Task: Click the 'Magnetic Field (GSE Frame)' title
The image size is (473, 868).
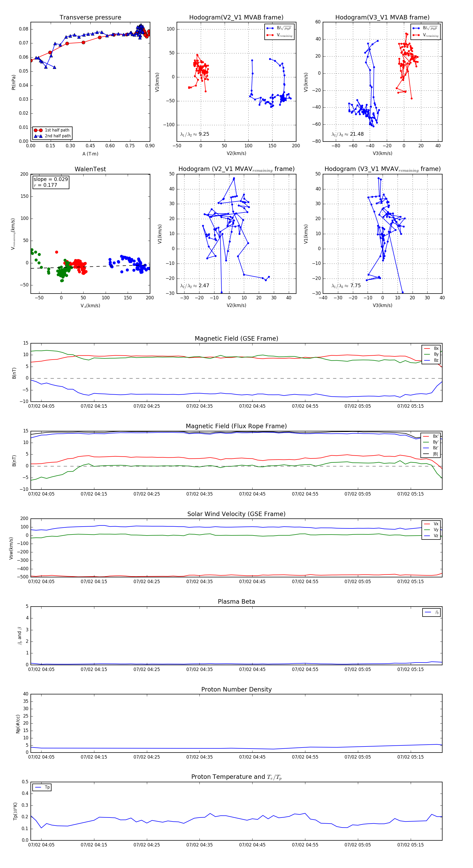Action: (x=236, y=339)
